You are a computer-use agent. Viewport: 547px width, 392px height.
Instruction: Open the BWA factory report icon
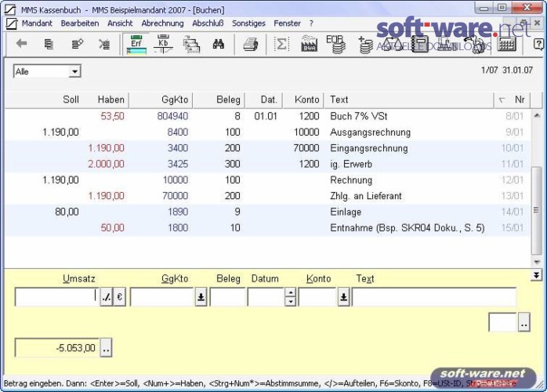(x=309, y=44)
